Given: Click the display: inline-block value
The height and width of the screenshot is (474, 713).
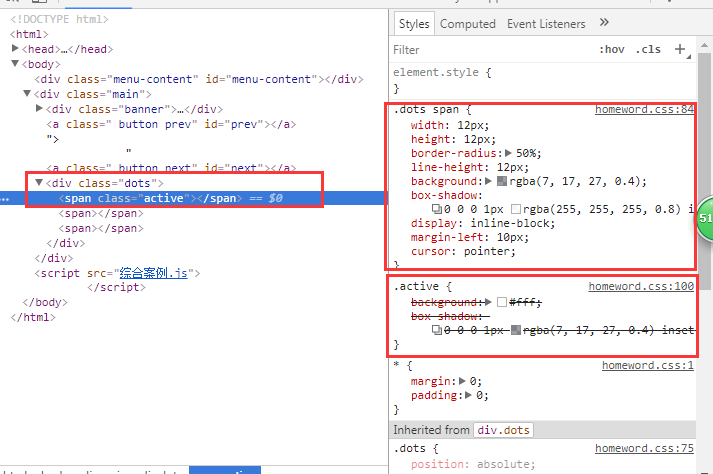Looking at the screenshot, I should (512, 223).
